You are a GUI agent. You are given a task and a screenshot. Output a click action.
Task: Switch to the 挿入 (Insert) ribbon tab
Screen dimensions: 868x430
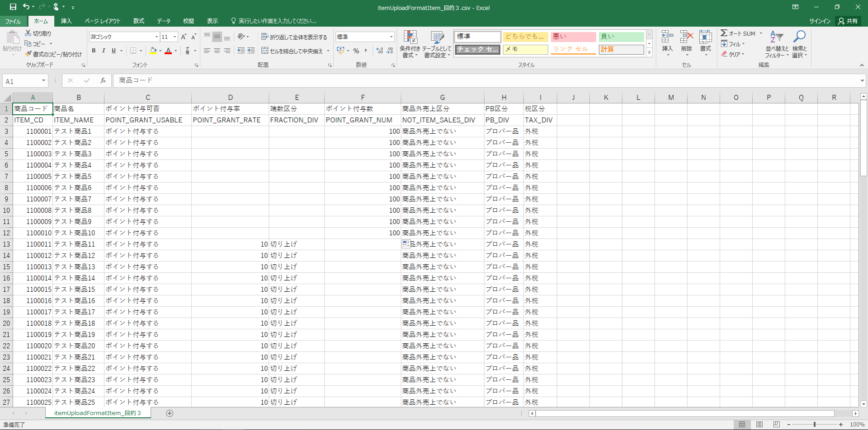pos(66,21)
